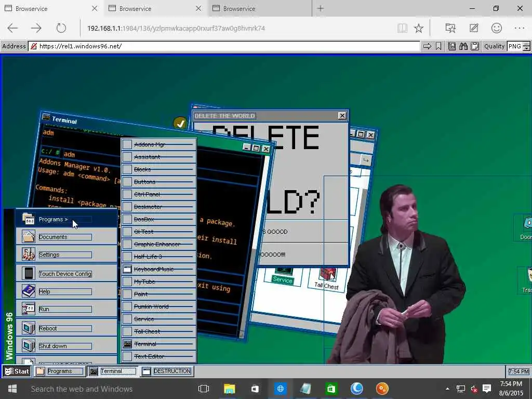The image size is (532, 399).
Task: Click the Edge back arrow
Action: [12, 28]
